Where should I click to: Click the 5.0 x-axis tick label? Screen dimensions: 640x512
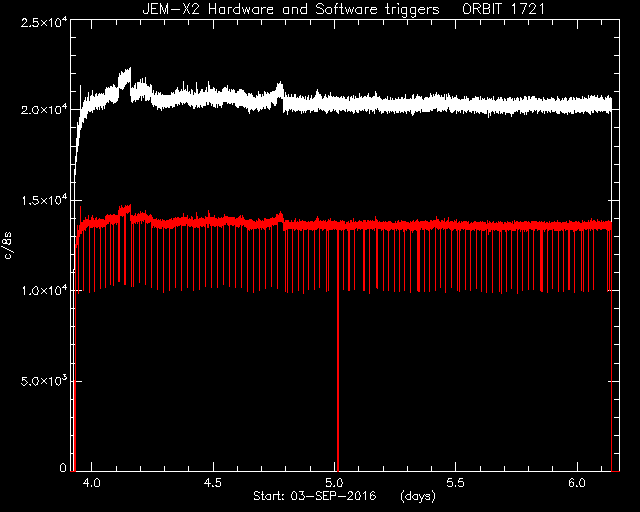tap(334, 483)
